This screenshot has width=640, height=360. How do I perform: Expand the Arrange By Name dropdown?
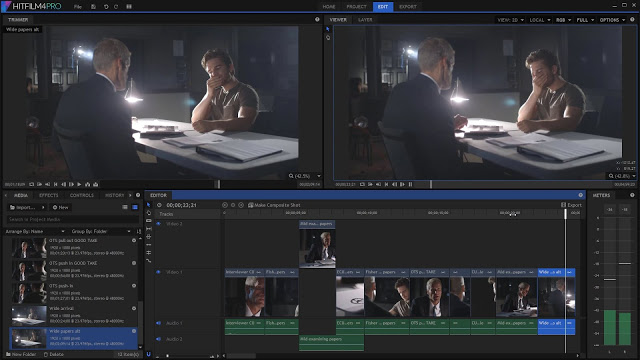[x=35, y=231]
